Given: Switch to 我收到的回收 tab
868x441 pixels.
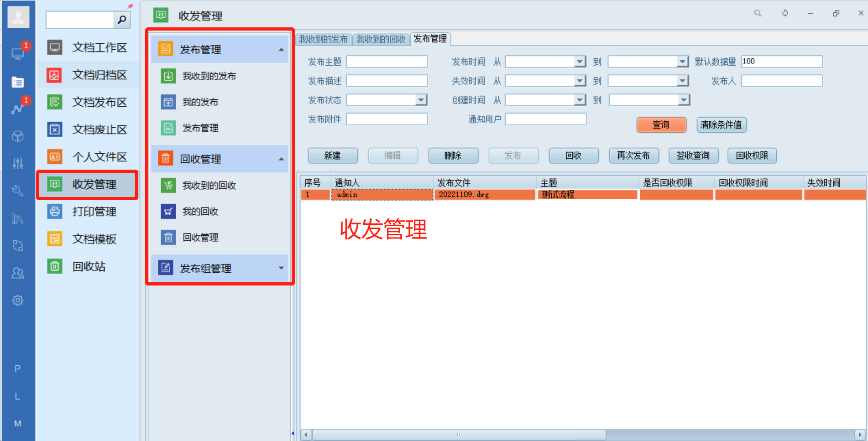Looking at the screenshot, I should (381, 39).
